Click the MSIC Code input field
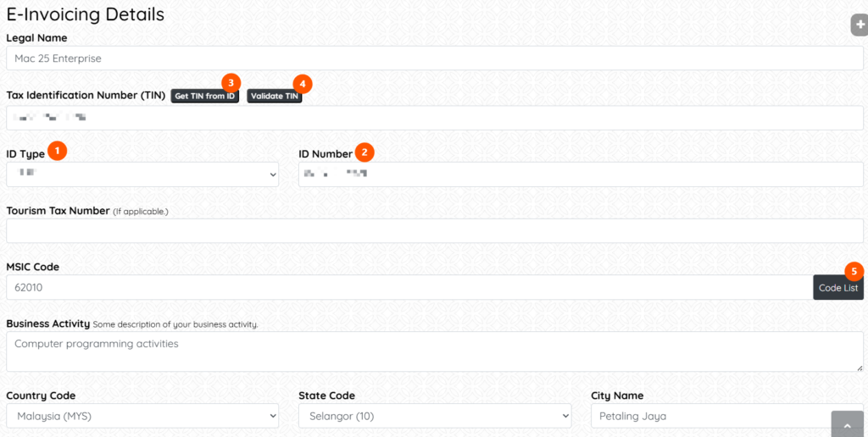The height and width of the screenshot is (437, 868). pos(409,288)
